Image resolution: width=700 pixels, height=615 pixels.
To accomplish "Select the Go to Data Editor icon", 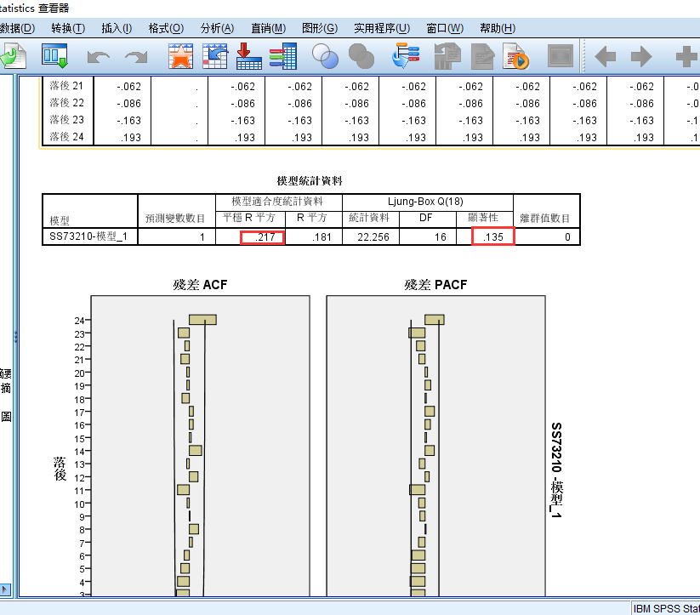I will tap(54, 56).
